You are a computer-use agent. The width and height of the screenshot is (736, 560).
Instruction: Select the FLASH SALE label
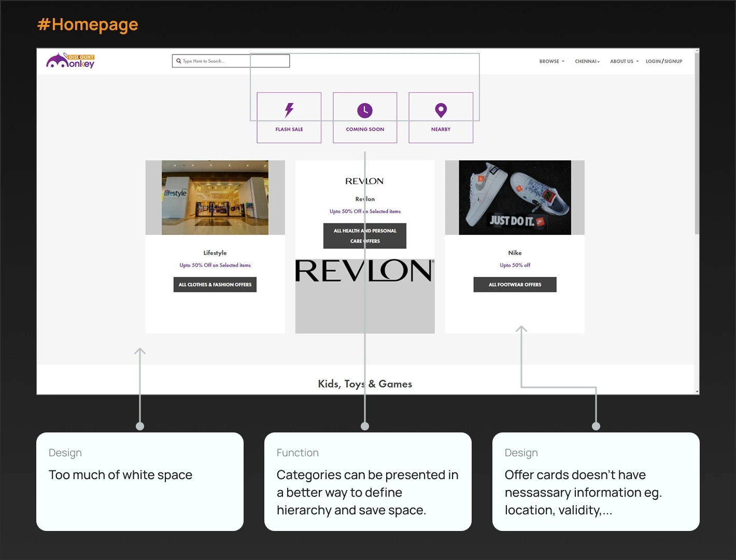[x=289, y=129]
